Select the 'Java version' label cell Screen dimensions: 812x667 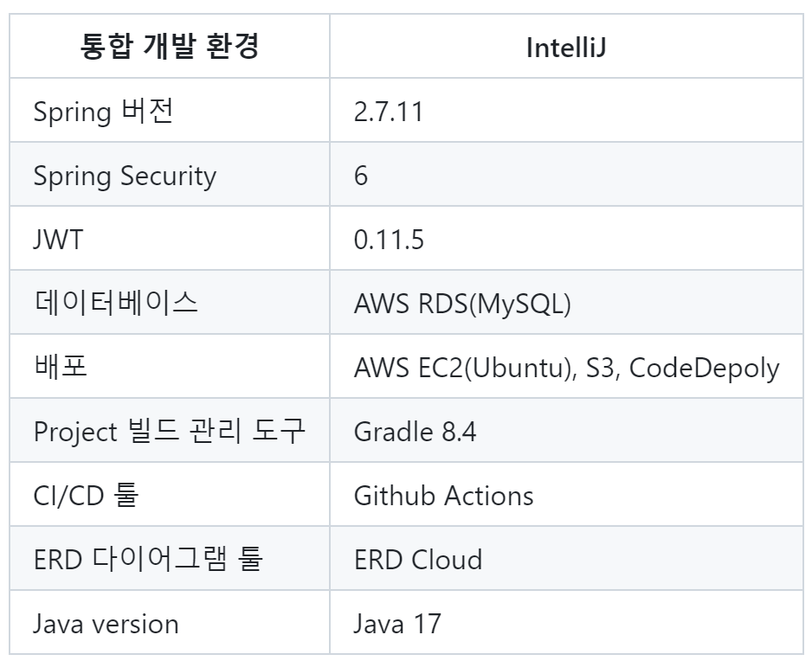[x=170, y=623]
